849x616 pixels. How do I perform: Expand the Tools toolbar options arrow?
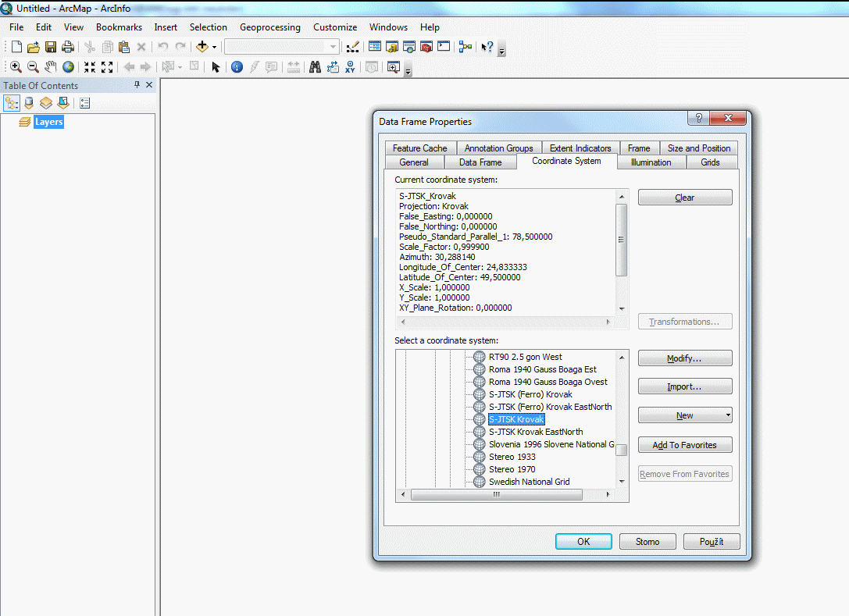[408, 71]
